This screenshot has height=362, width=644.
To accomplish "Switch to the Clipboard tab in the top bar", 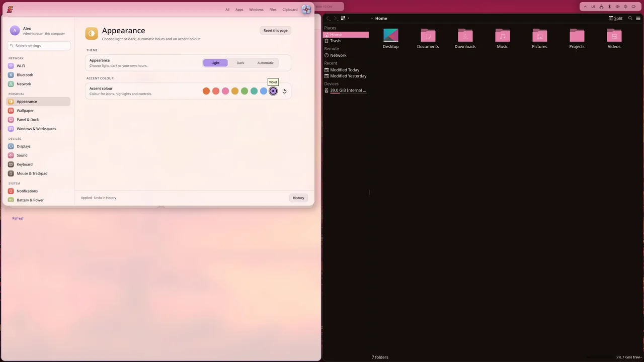I will [x=290, y=10].
